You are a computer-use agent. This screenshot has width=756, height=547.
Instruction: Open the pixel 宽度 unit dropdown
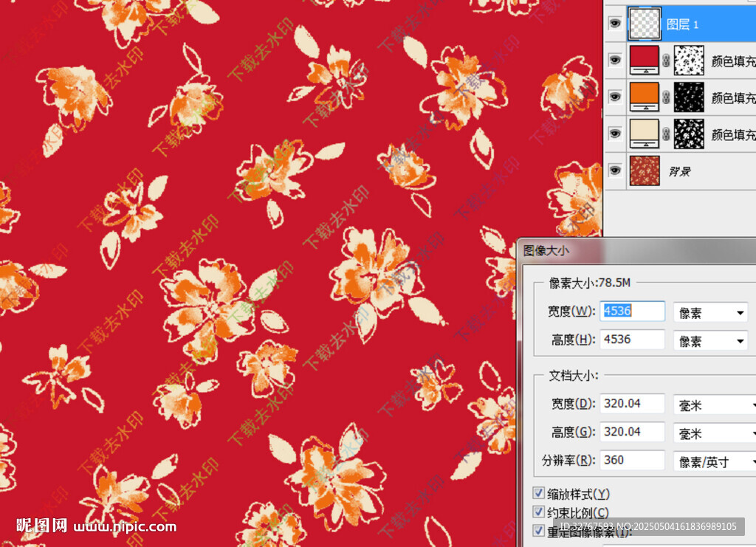click(710, 312)
